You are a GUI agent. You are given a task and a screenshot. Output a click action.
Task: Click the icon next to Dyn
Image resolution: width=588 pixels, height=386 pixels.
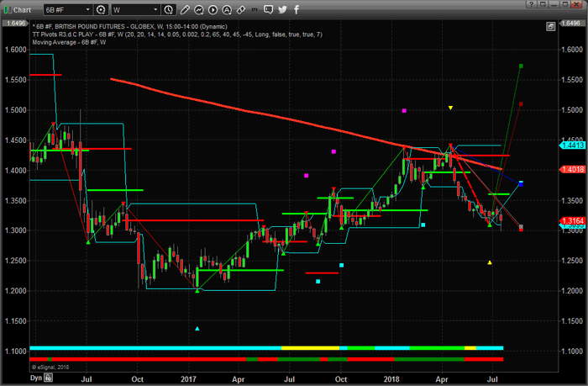click(49, 378)
